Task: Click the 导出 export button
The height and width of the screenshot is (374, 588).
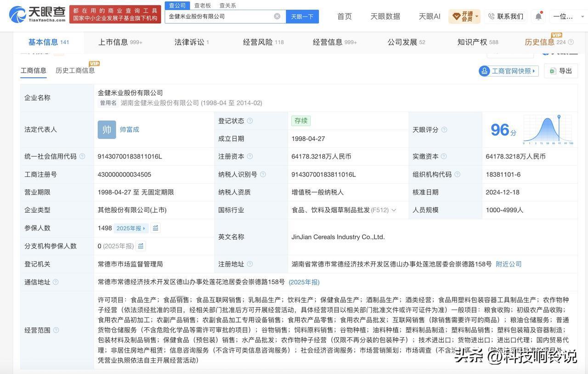Action: [561, 71]
